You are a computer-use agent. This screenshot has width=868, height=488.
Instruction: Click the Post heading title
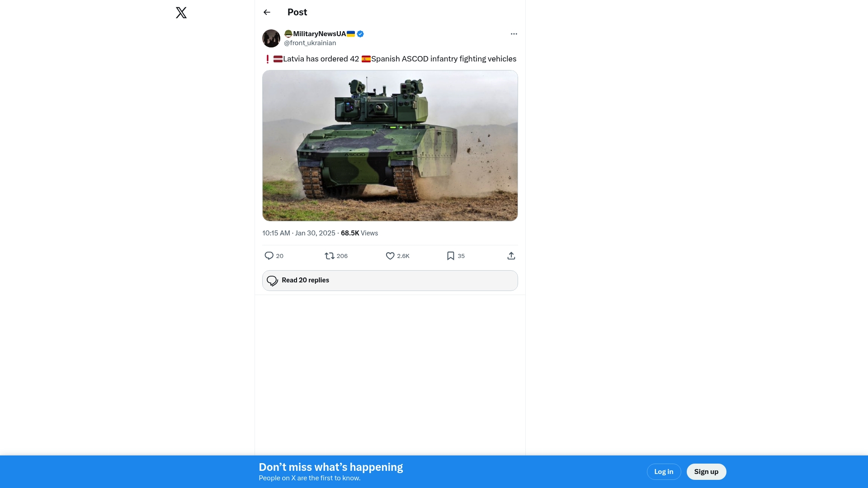[x=297, y=12]
